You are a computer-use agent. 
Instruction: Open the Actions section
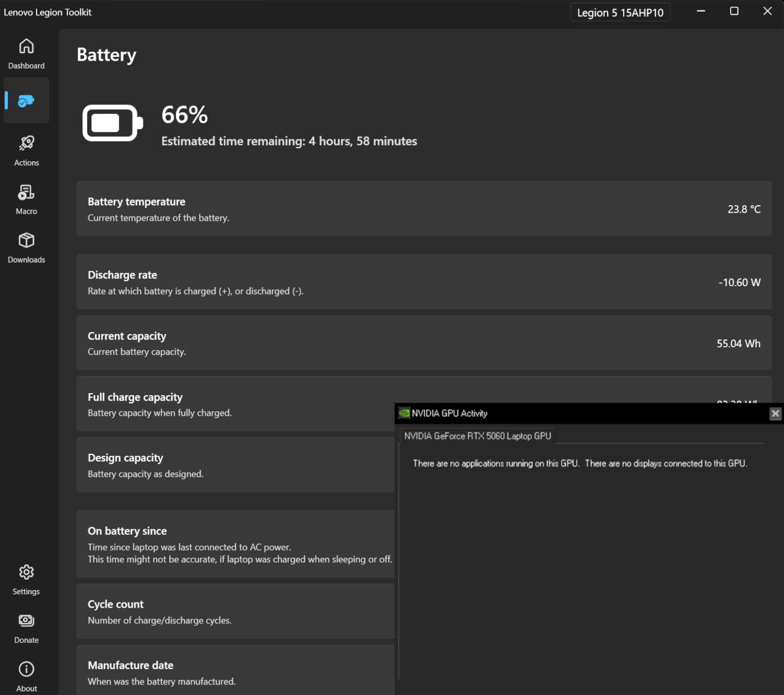pyautogui.click(x=26, y=150)
